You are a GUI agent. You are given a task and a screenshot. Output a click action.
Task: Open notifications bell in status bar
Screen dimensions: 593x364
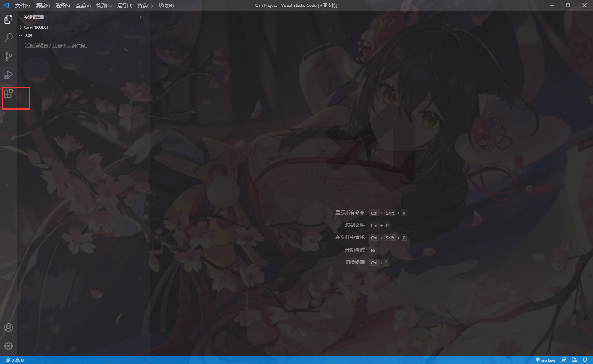(x=585, y=360)
